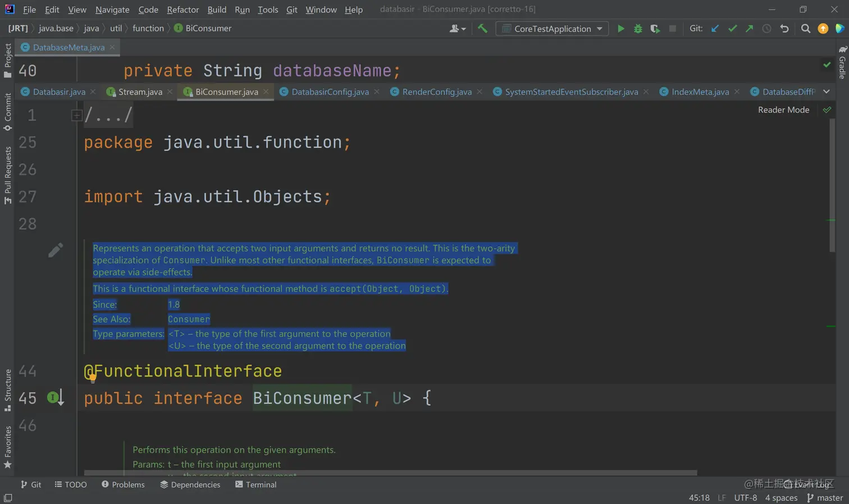Viewport: 849px width, 504px height.
Task: Toggle the Favorites tool window
Action: click(8, 447)
